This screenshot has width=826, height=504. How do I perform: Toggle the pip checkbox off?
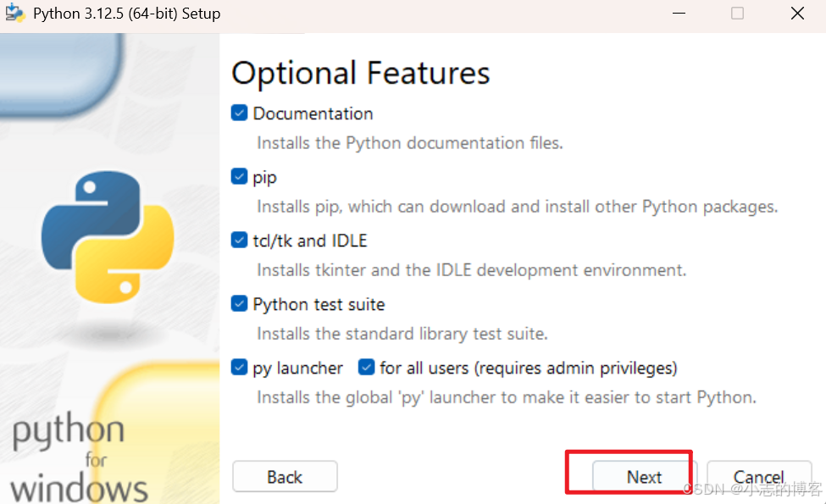[x=239, y=177]
